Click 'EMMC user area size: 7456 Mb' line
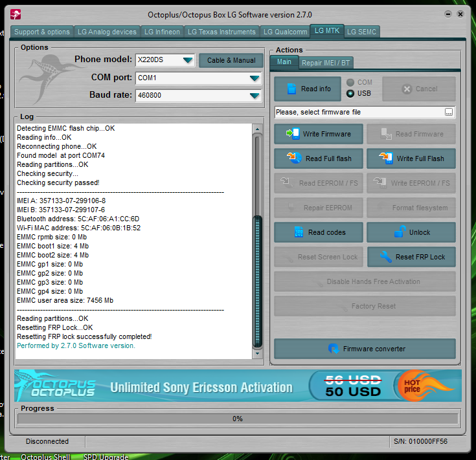 (x=65, y=300)
